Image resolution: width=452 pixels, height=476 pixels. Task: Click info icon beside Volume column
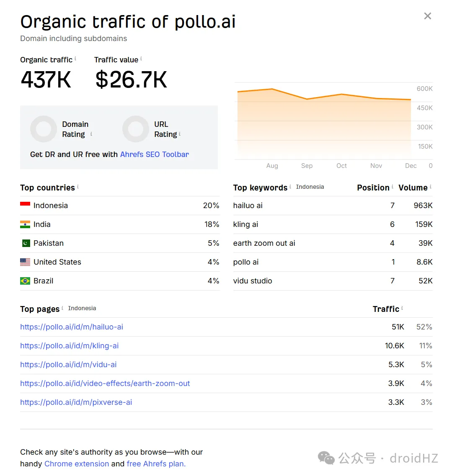point(431,187)
